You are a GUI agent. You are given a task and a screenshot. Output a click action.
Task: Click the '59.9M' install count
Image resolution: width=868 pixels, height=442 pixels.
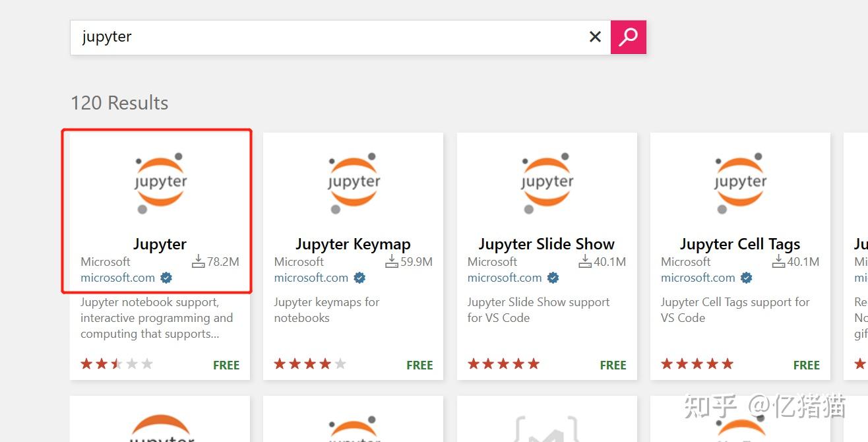[416, 262]
